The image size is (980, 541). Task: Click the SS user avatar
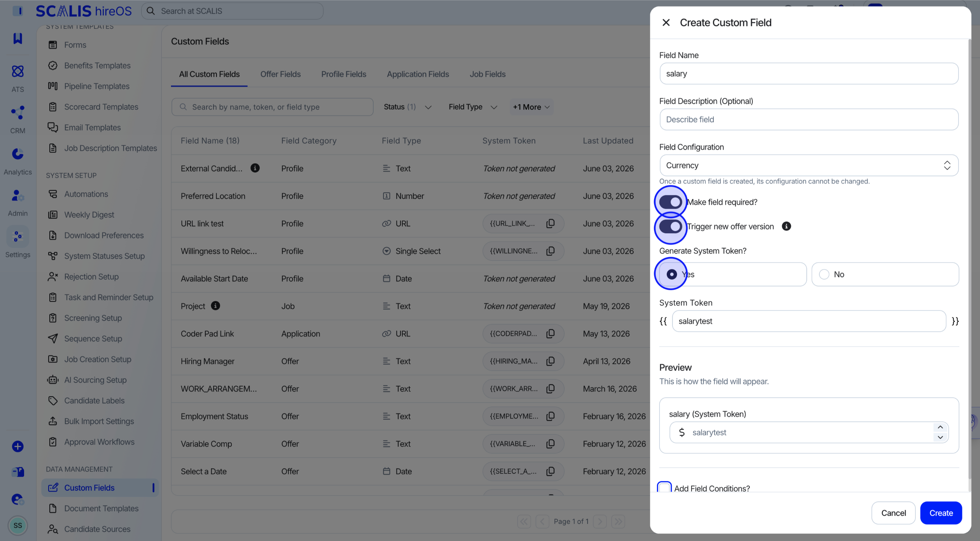(18, 525)
